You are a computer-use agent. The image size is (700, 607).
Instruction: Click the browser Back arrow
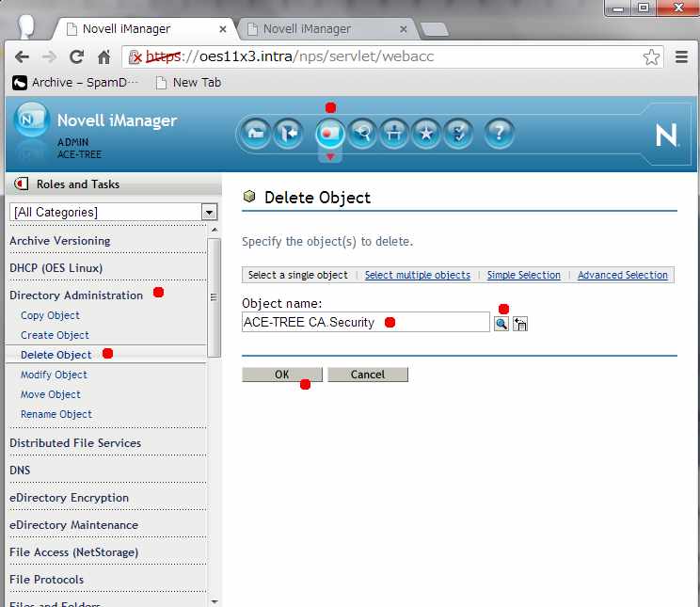point(22,56)
